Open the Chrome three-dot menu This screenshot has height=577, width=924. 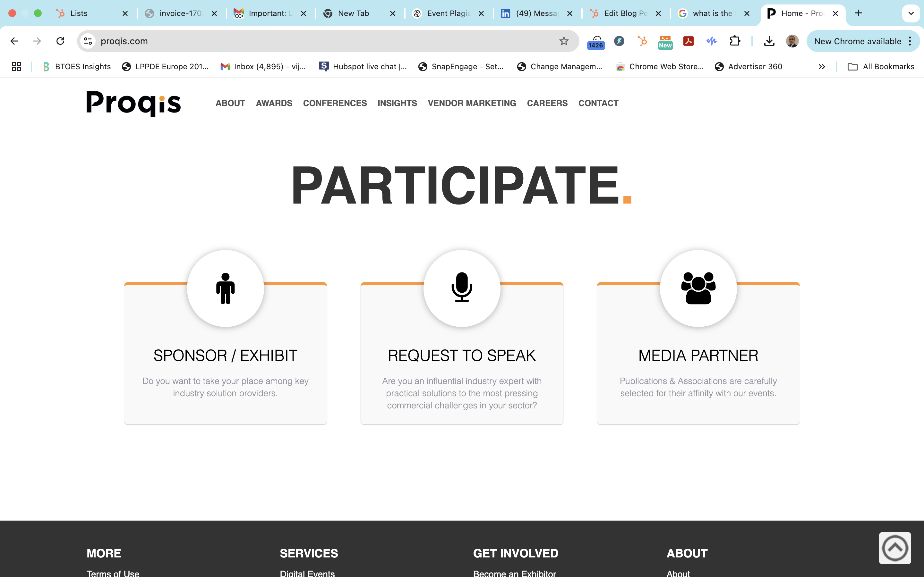(910, 41)
